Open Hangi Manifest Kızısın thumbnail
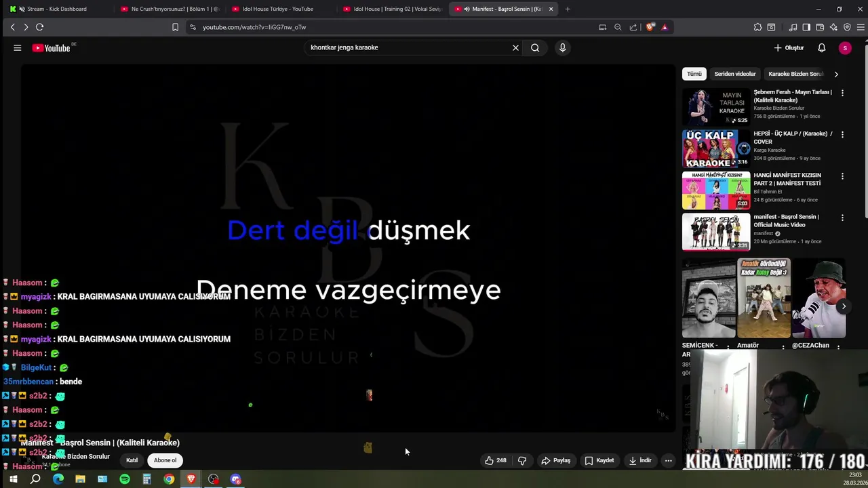Viewport: 868px width, 488px height. coord(716,190)
